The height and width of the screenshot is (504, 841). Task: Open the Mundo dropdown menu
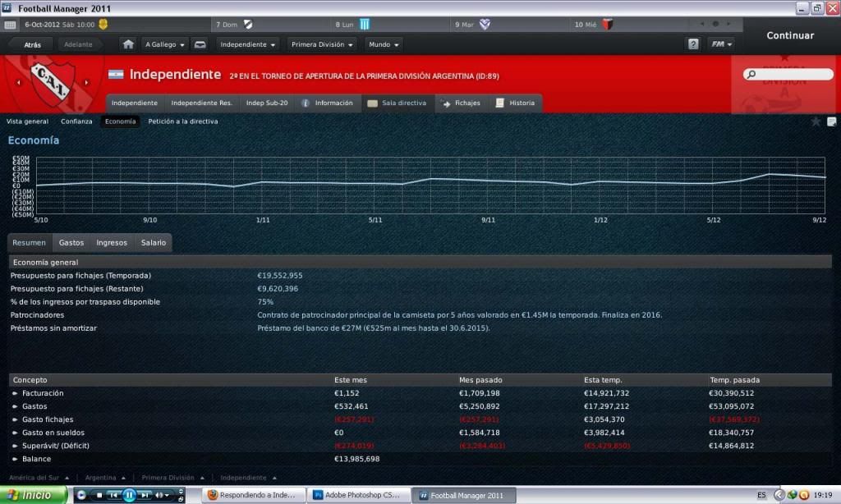pos(384,44)
